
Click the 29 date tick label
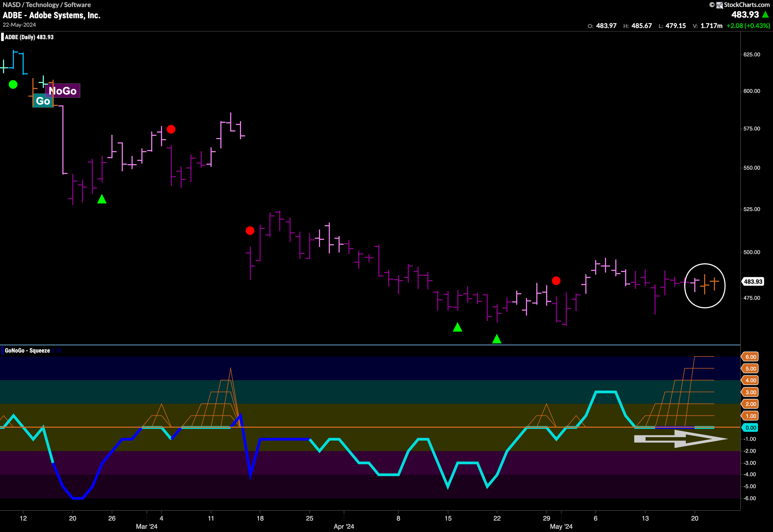point(547,518)
